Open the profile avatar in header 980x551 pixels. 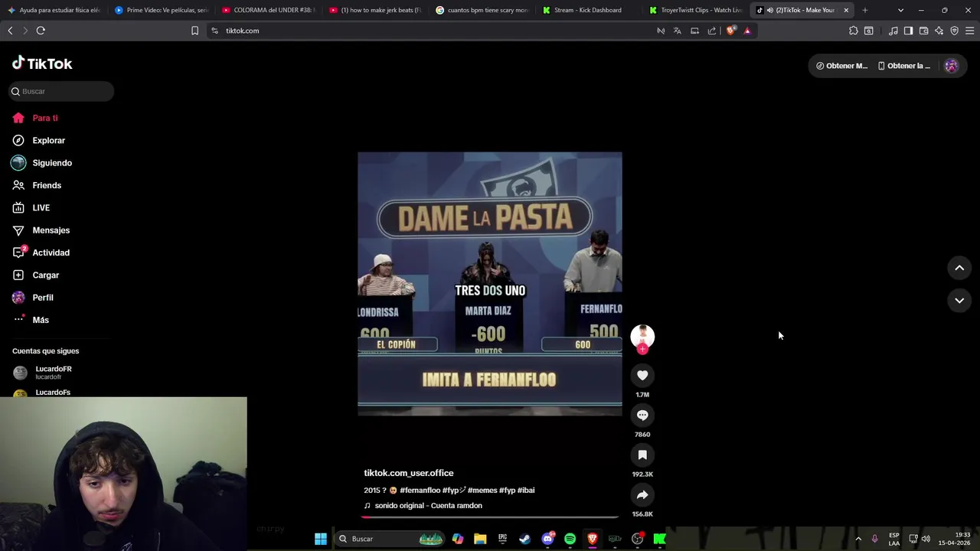(x=952, y=66)
